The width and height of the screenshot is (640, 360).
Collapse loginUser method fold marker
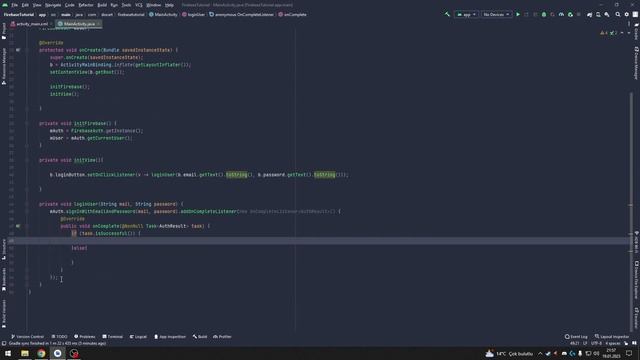(x=27, y=204)
